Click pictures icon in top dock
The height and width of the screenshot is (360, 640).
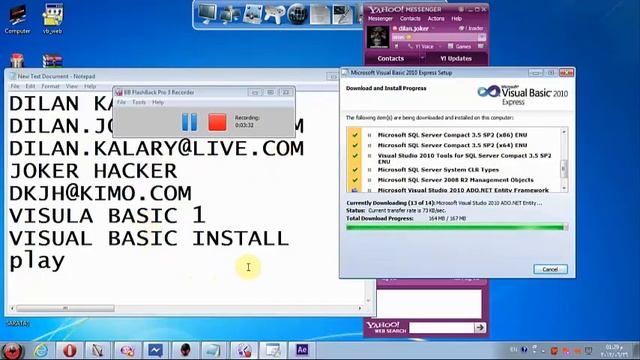coord(253,14)
